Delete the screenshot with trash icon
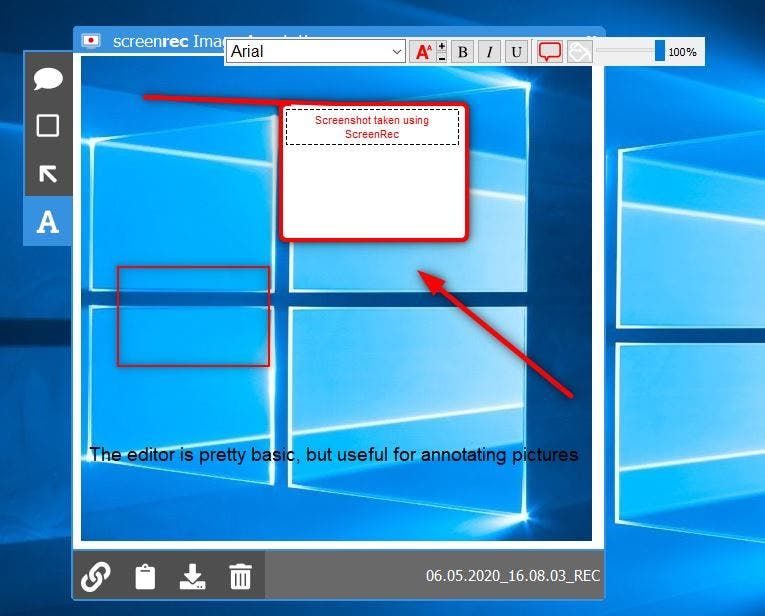The width and height of the screenshot is (765, 616). pyautogui.click(x=241, y=576)
